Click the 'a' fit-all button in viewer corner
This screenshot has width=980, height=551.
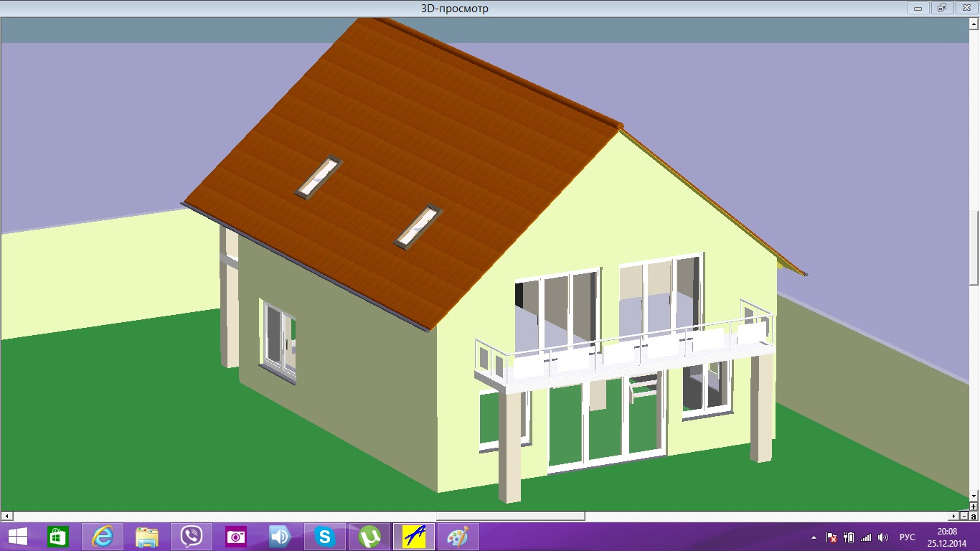[974, 516]
